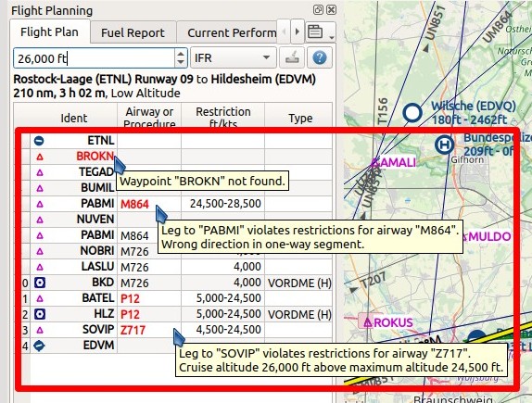532x403 pixels.
Task: Click NUVEN waypoint triangle icon
Action: (x=40, y=220)
